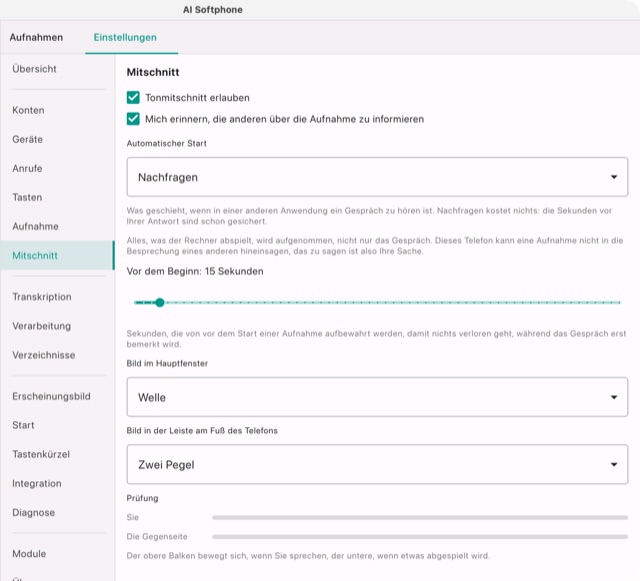640x581 pixels.
Task: Click the help text starting Der obere Balken
Action: [308, 556]
